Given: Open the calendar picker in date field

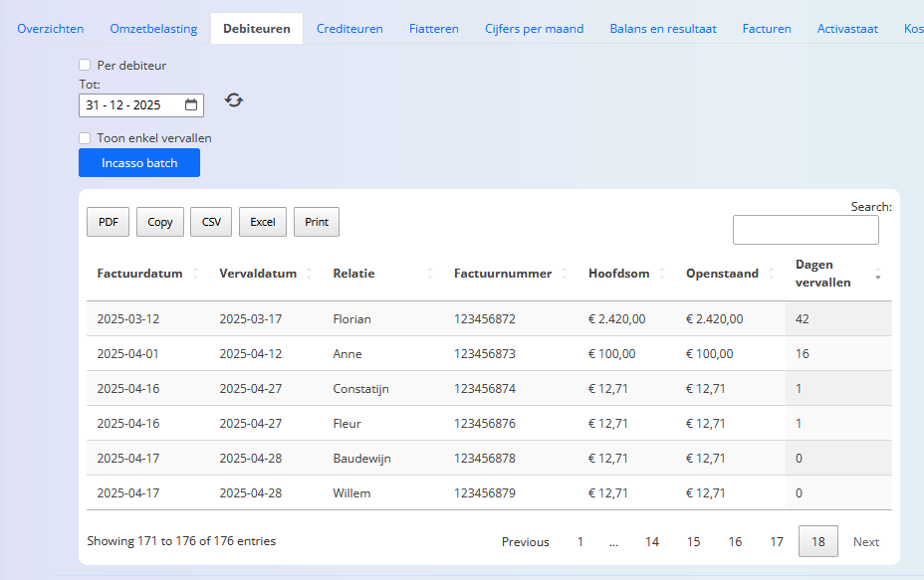Looking at the screenshot, I should 191,104.
